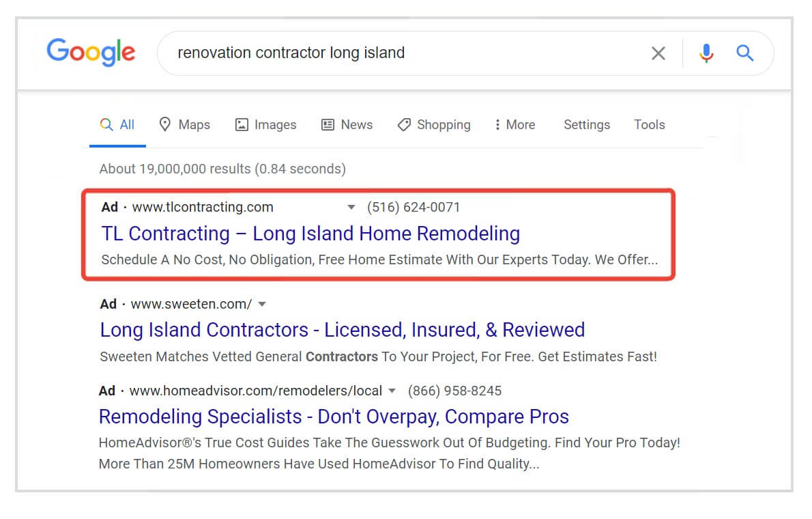
Task: Open Maps search with the pin icon
Action: tap(166, 124)
